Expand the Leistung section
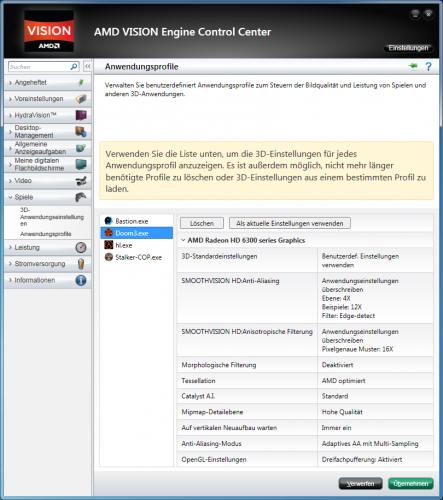The height and width of the screenshot is (500, 443). coord(10,247)
